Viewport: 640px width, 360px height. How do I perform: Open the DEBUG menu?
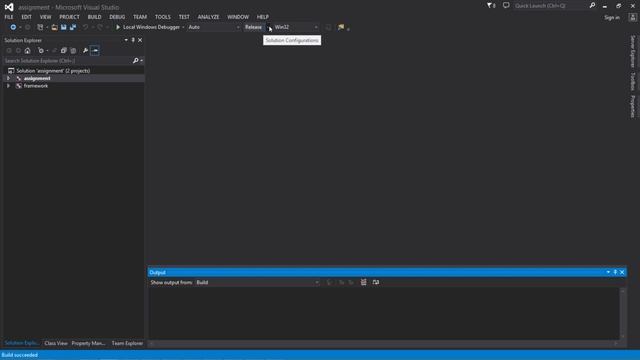(x=117, y=17)
